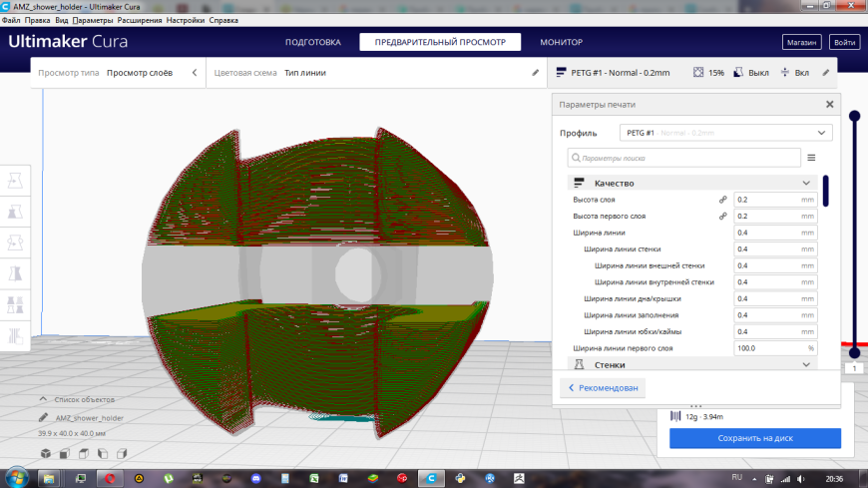Viewport: 868px width, 488px height.
Task: Click the bottom handle of layer slider
Action: pos(855,352)
